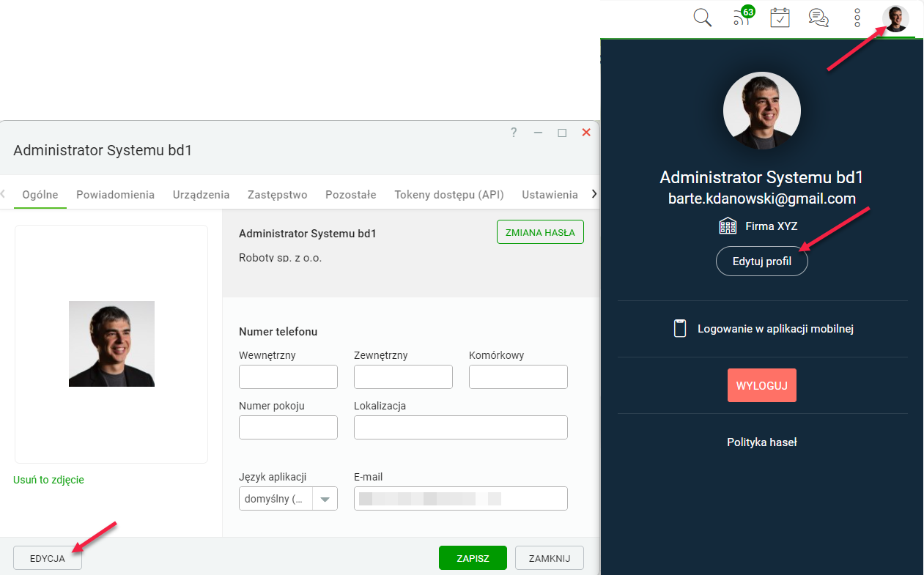Switch to the Urządzenia tab
924x575 pixels.
click(x=202, y=194)
